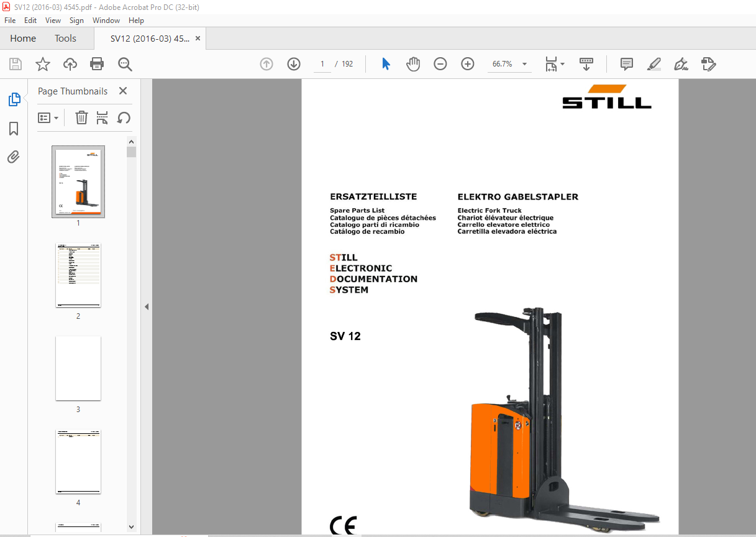Click the 'Electric Fork Truck' text
Screen dimensions: 756x537
tap(490, 211)
